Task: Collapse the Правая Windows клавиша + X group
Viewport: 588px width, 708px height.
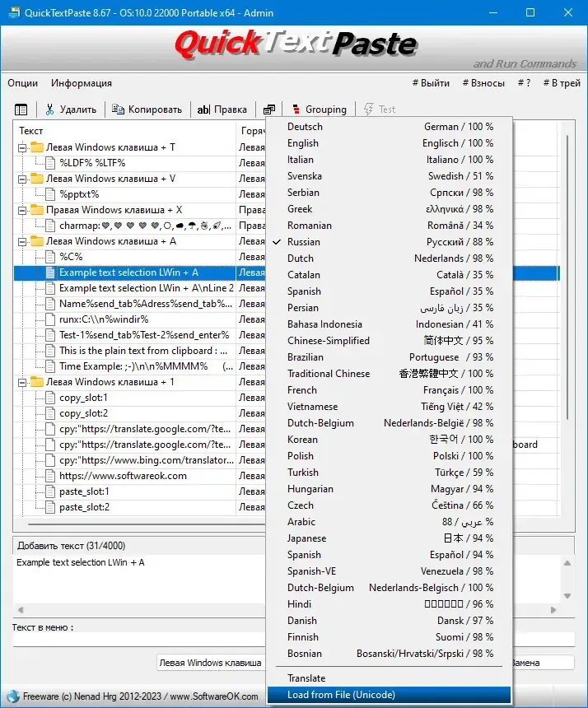Action: pyautogui.click(x=21, y=211)
